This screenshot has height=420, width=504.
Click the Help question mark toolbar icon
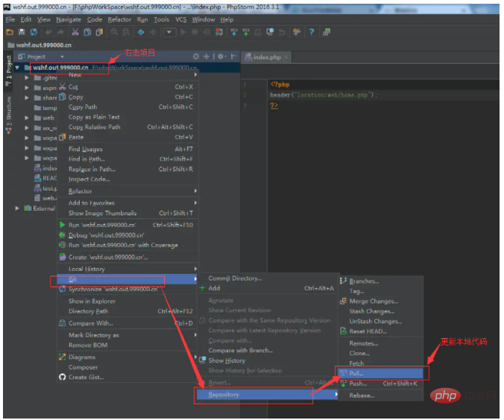click(311, 32)
